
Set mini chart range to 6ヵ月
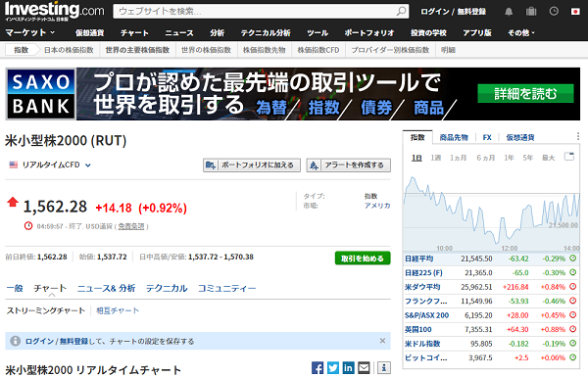[486, 158]
